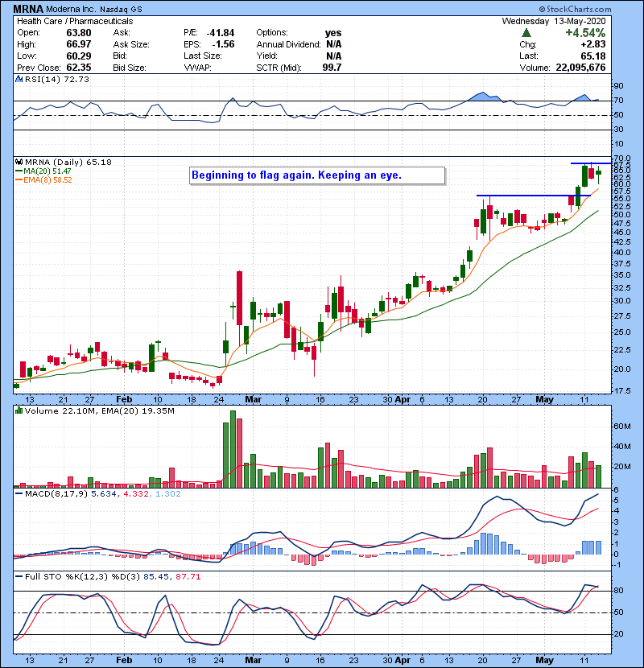The height and width of the screenshot is (668, 644).
Task: Click the MRNA (Daily) 65.18 chart label
Action: pos(68,163)
